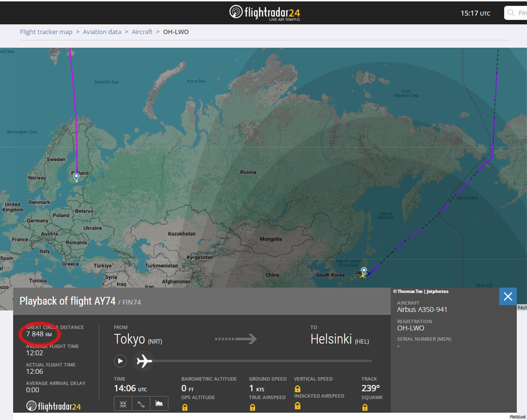Click the 15:17 UTC clock in the header
Viewport: 527px width, 420px height.
pyautogui.click(x=475, y=13)
